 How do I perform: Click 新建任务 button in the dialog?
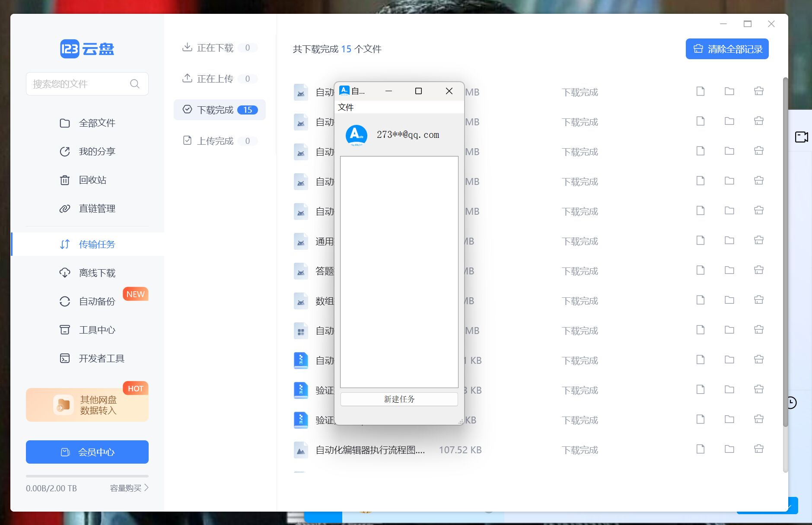pyautogui.click(x=399, y=399)
